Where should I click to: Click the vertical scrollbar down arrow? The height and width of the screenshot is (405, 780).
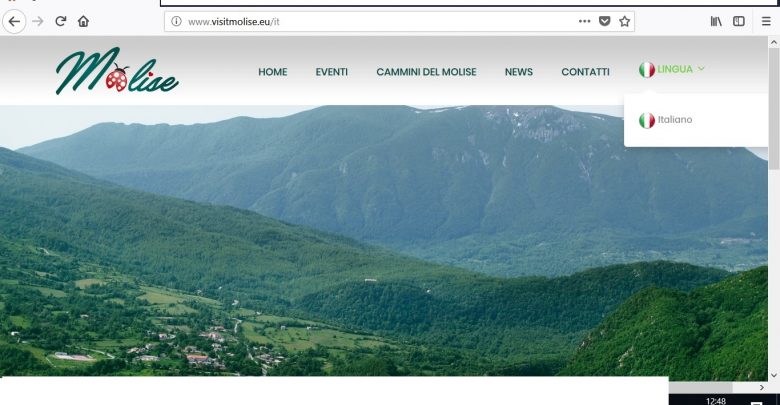click(774, 375)
